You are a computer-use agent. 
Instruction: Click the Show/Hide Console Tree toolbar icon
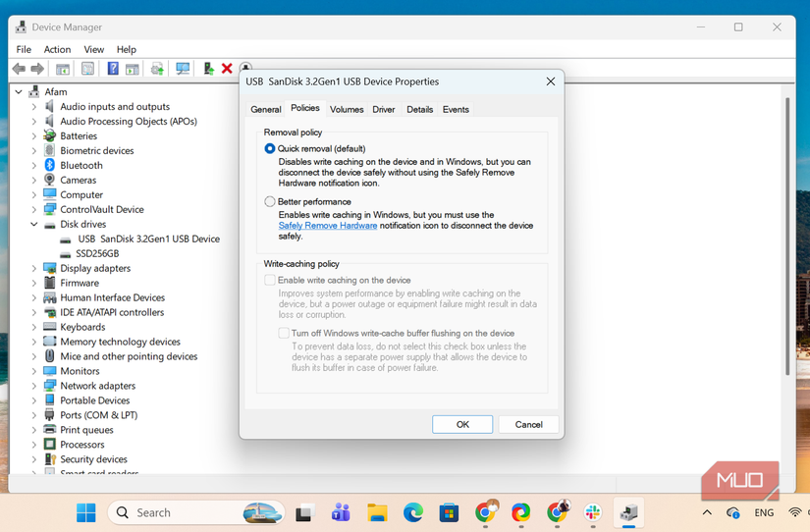[63, 69]
